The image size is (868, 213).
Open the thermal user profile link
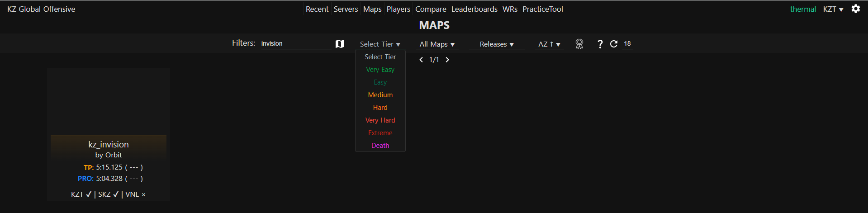pyautogui.click(x=803, y=9)
